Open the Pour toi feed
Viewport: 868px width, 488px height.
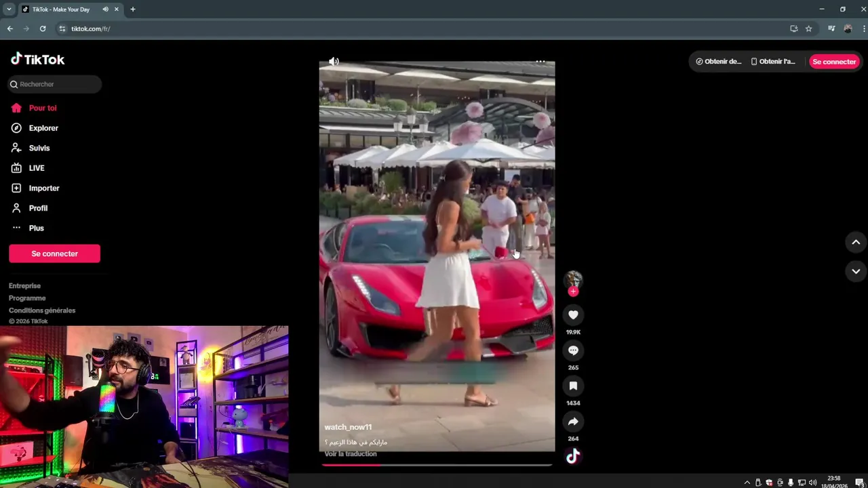coord(34,108)
